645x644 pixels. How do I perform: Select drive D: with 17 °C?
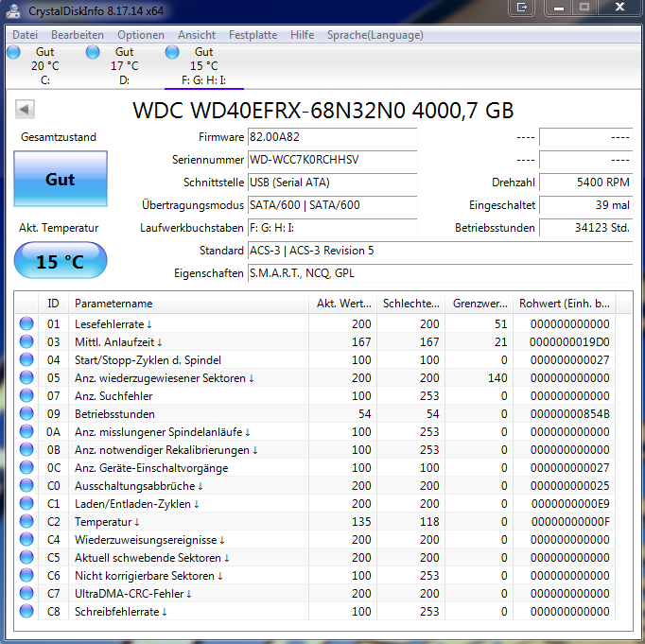[124, 66]
